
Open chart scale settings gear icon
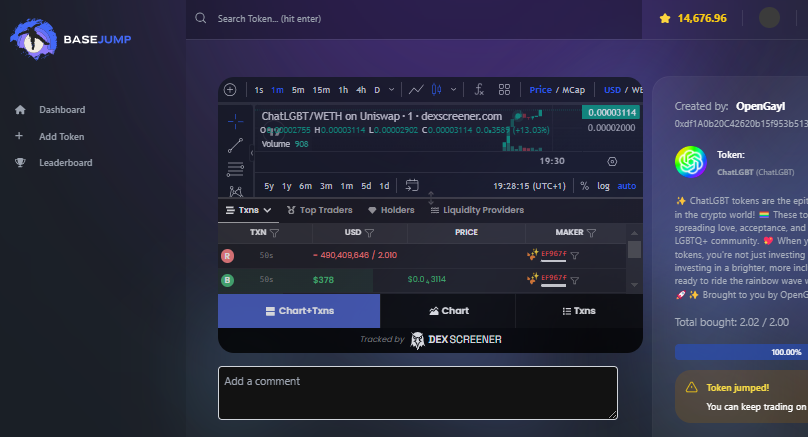pos(612,161)
